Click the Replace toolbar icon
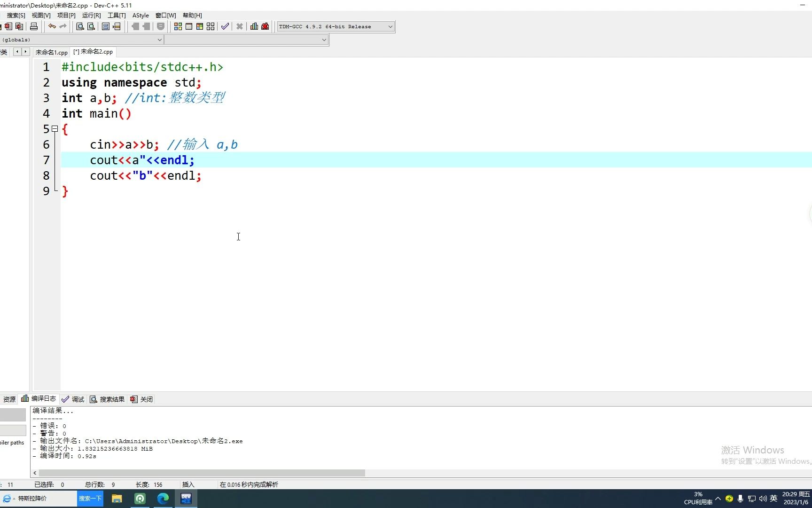Screen dimensions: 812x508 coord(91,26)
